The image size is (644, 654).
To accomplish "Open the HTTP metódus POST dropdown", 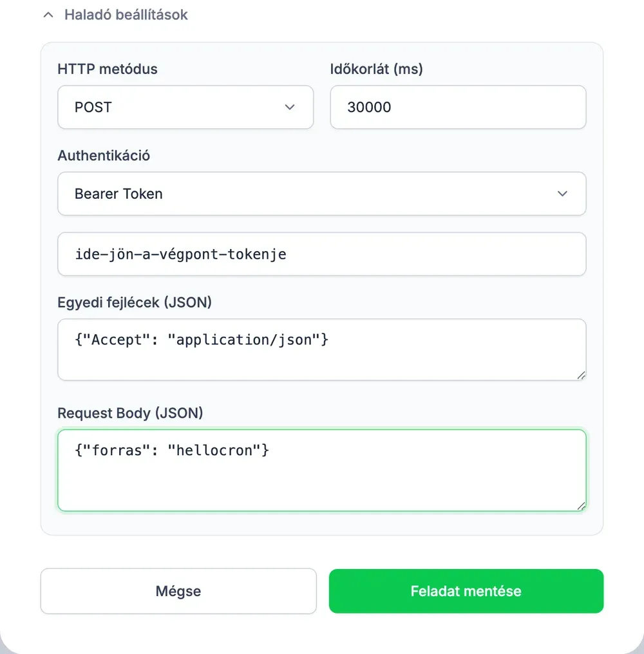I will 185,107.
